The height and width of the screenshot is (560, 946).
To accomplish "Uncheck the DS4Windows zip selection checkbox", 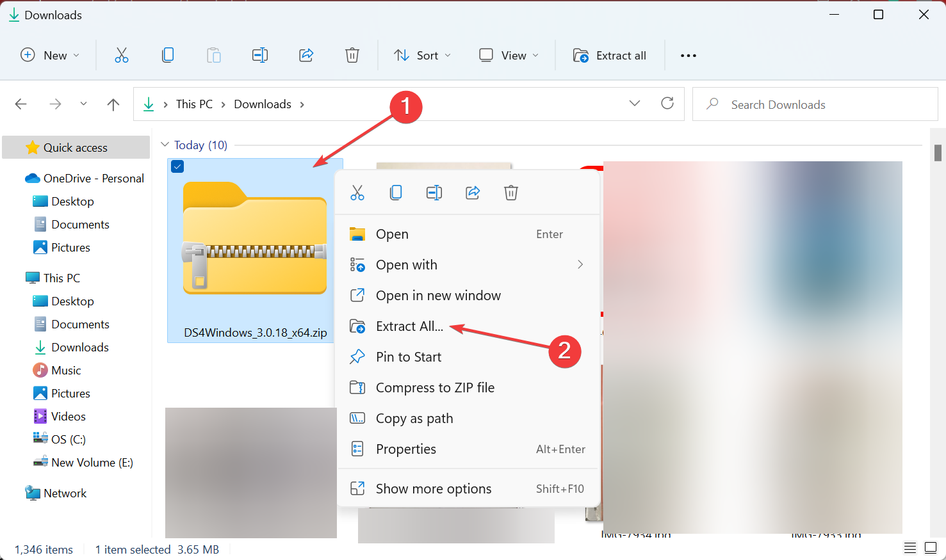I will point(177,166).
